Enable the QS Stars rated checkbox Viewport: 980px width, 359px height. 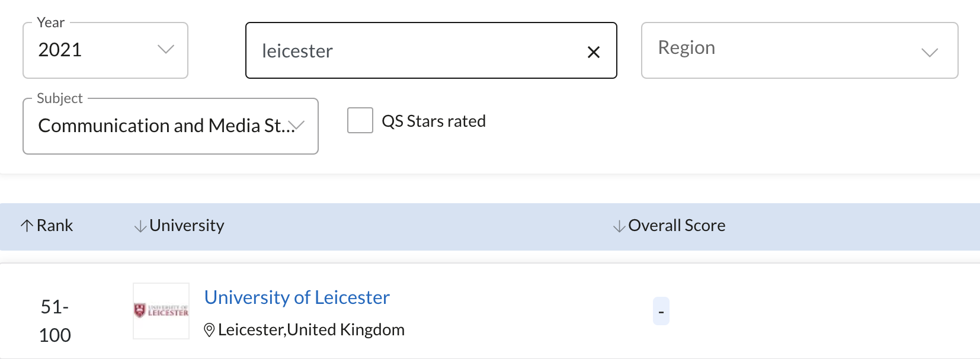click(360, 120)
